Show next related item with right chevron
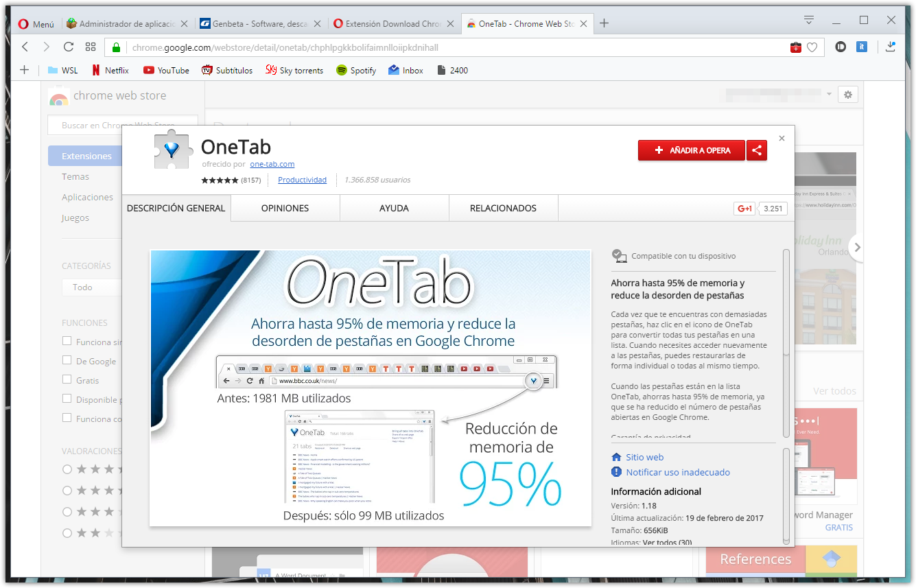This screenshot has width=916, height=588. [x=856, y=248]
